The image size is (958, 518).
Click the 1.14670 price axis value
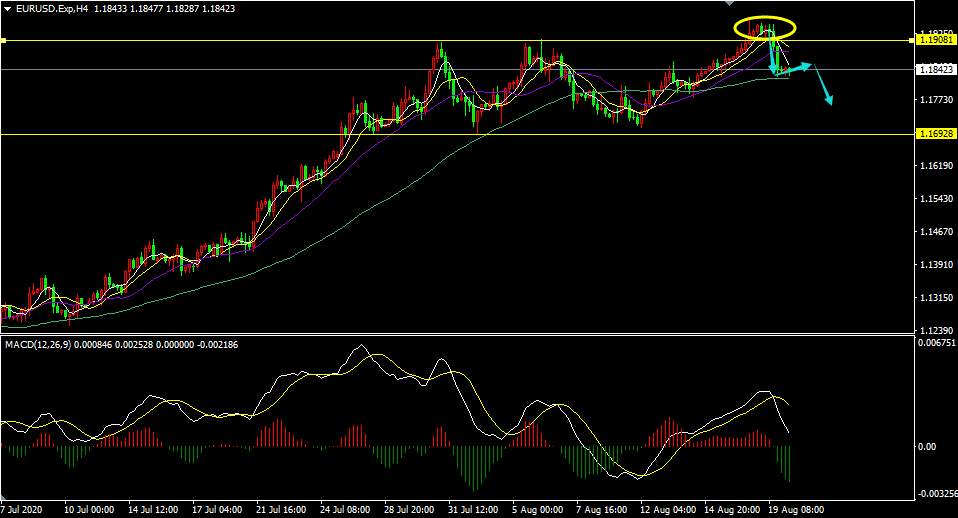(935, 232)
